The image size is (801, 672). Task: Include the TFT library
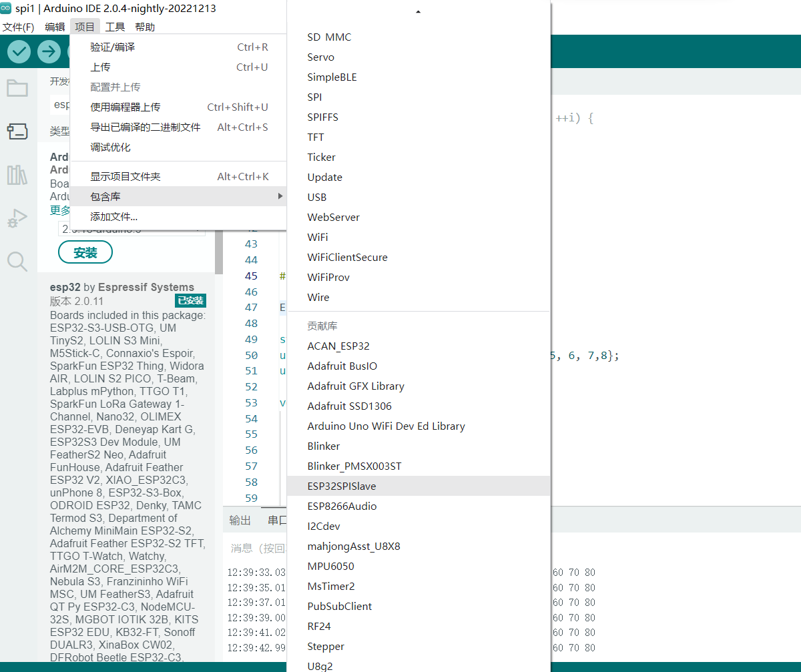tap(419, 137)
